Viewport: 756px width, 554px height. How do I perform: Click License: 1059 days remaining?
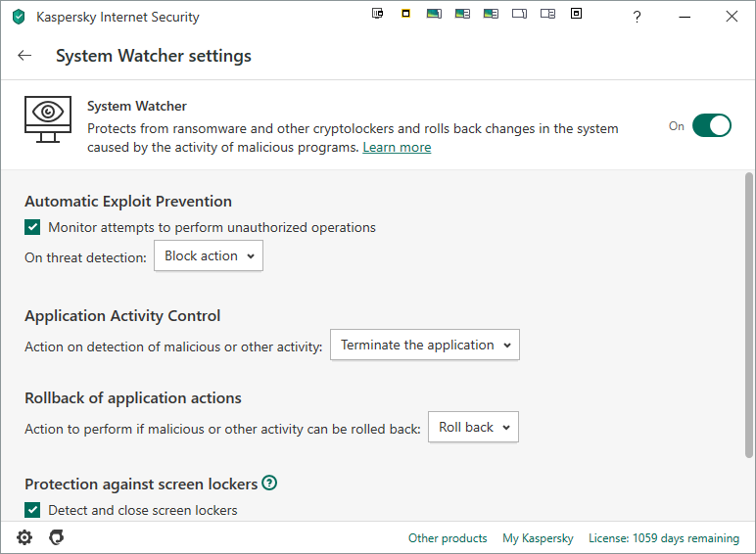[664, 538]
